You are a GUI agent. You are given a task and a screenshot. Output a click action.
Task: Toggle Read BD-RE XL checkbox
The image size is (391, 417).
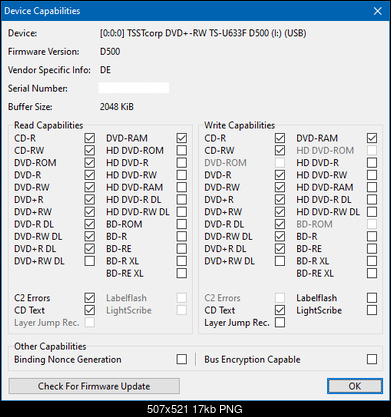click(182, 273)
